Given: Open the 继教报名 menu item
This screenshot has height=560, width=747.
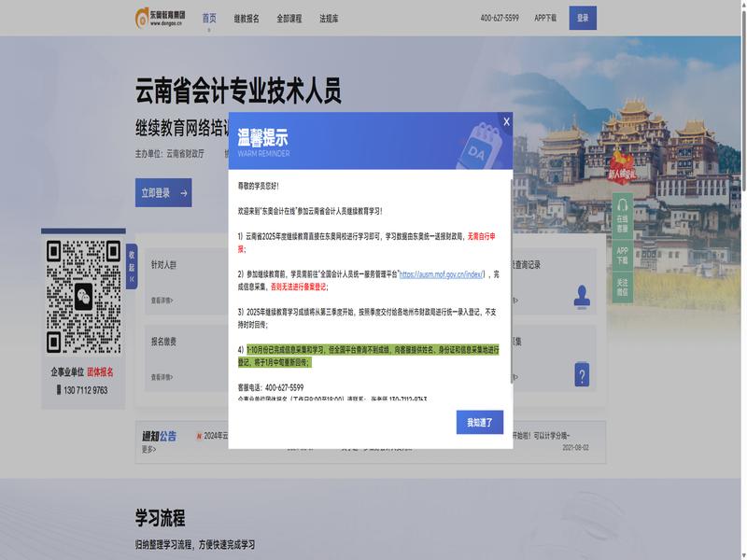Looking at the screenshot, I should point(247,18).
